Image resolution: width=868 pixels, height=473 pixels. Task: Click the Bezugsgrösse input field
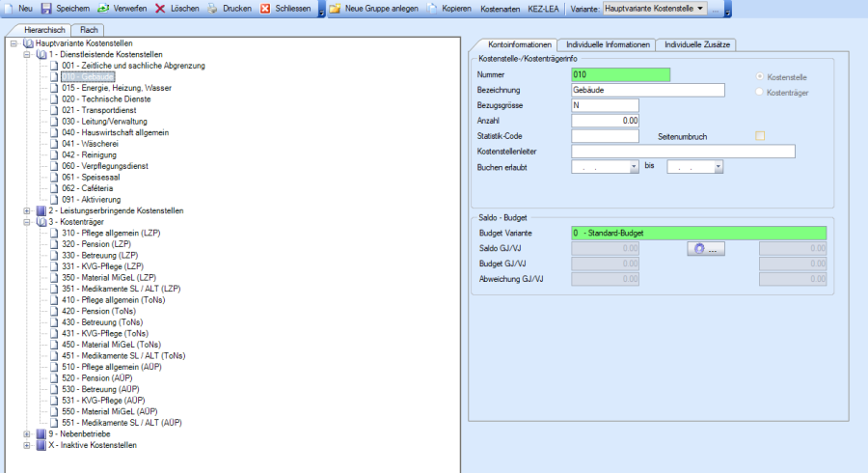605,105
